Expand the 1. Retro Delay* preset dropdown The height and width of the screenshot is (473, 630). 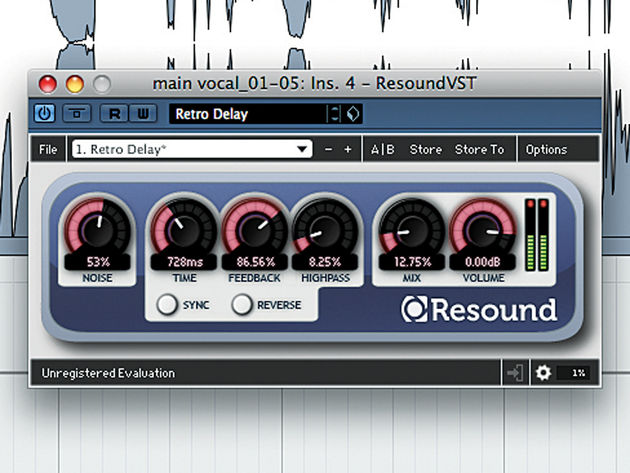point(192,149)
